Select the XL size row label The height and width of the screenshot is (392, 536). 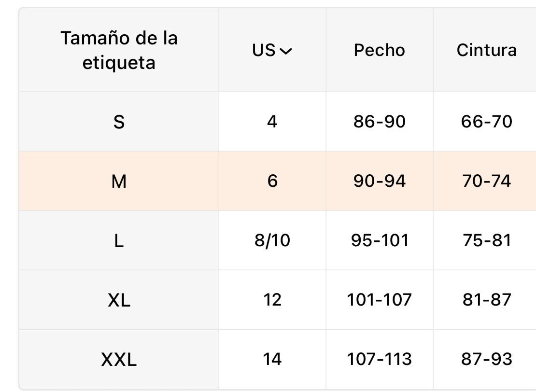point(119,300)
